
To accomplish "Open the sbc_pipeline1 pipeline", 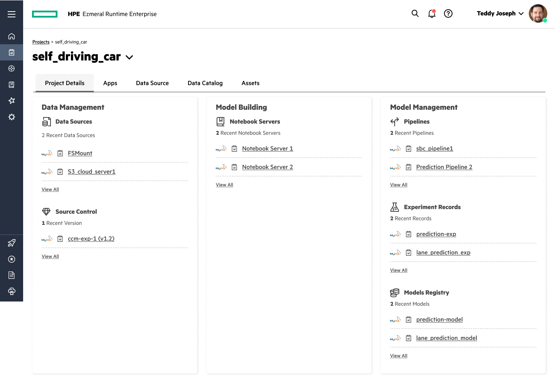I will coord(435,149).
